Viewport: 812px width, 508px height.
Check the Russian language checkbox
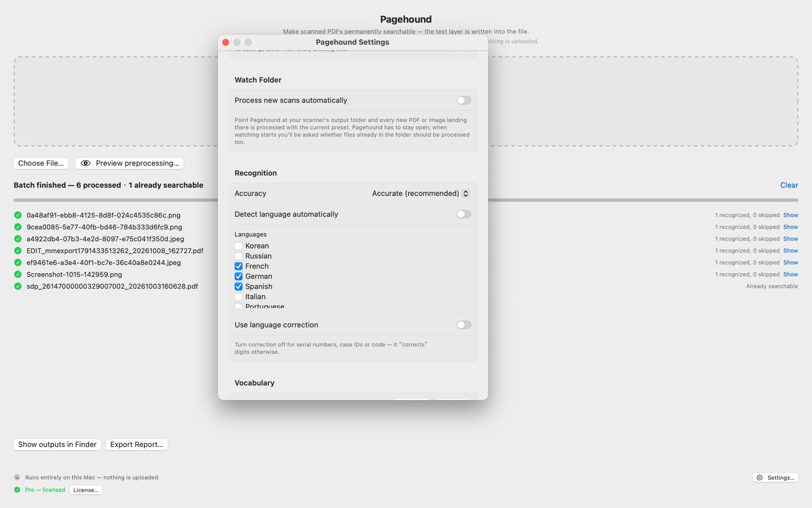click(x=239, y=256)
